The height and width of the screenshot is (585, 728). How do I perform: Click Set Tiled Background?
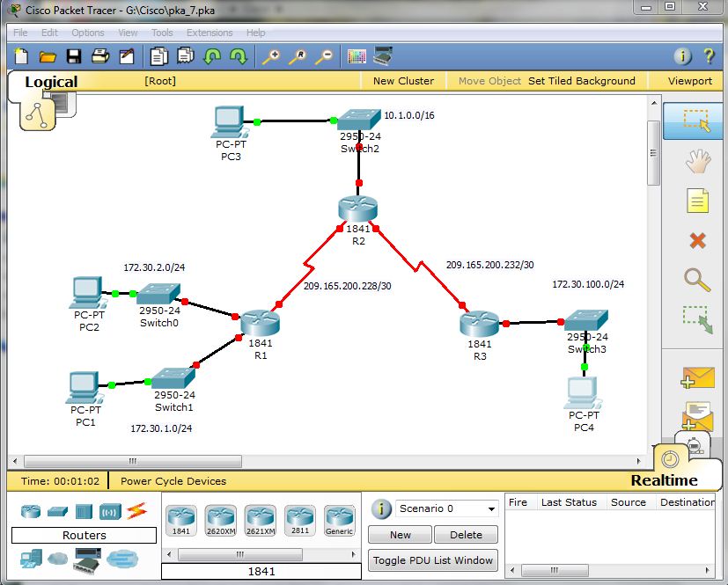coord(581,81)
